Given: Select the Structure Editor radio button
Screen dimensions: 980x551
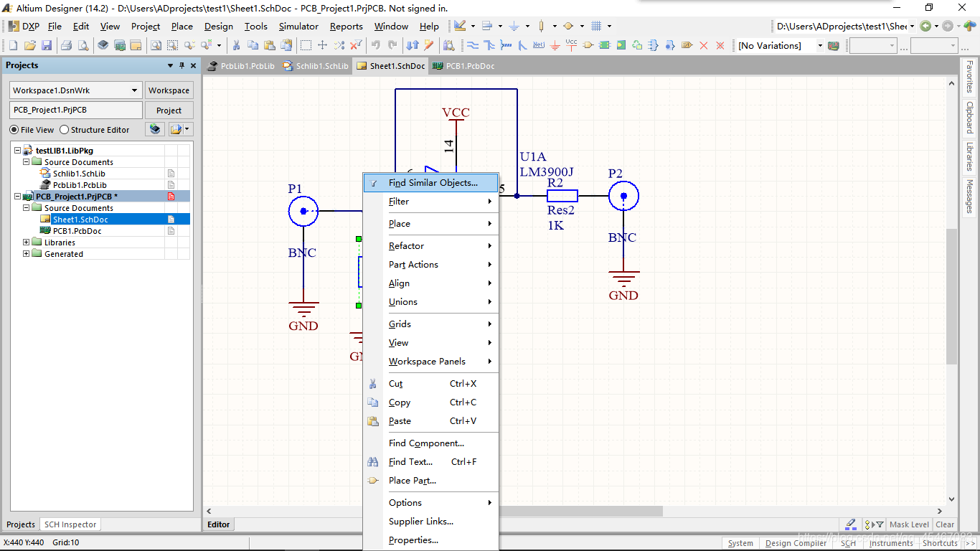Looking at the screenshot, I should tap(64, 130).
